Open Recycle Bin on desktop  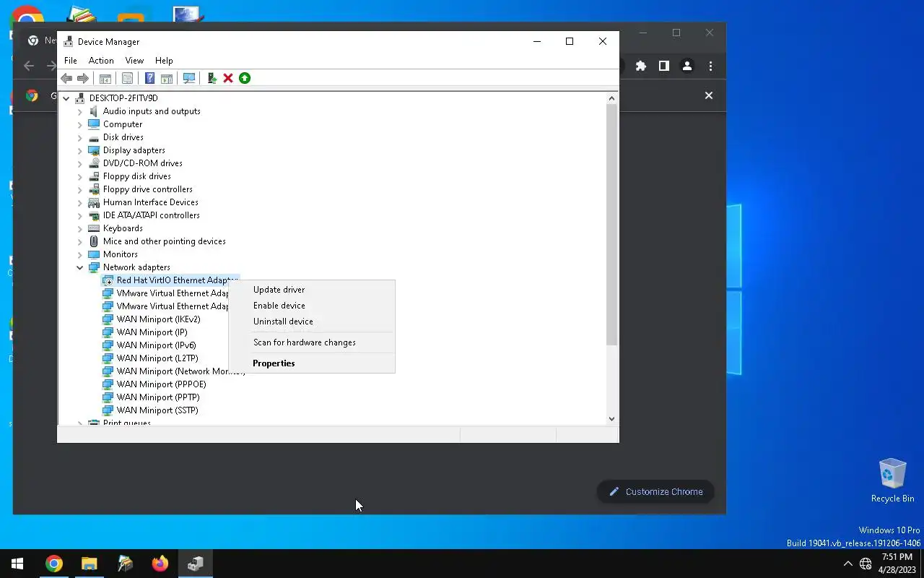(892, 480)
